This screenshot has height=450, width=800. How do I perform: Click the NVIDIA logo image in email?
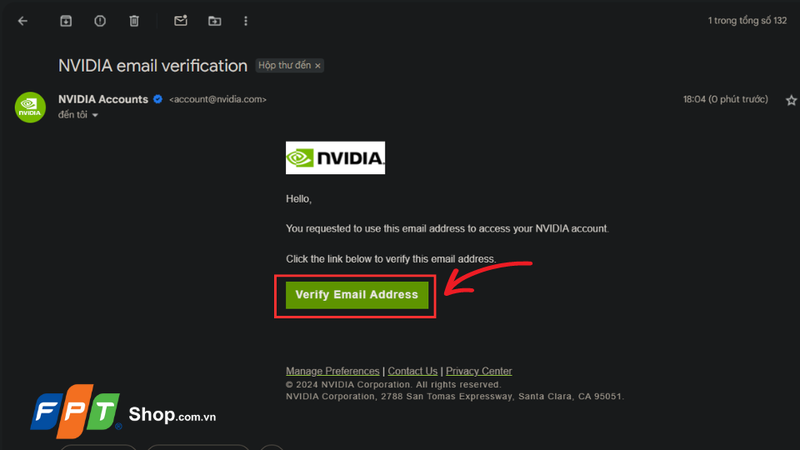pyautogui.click(x=335, y=158)
